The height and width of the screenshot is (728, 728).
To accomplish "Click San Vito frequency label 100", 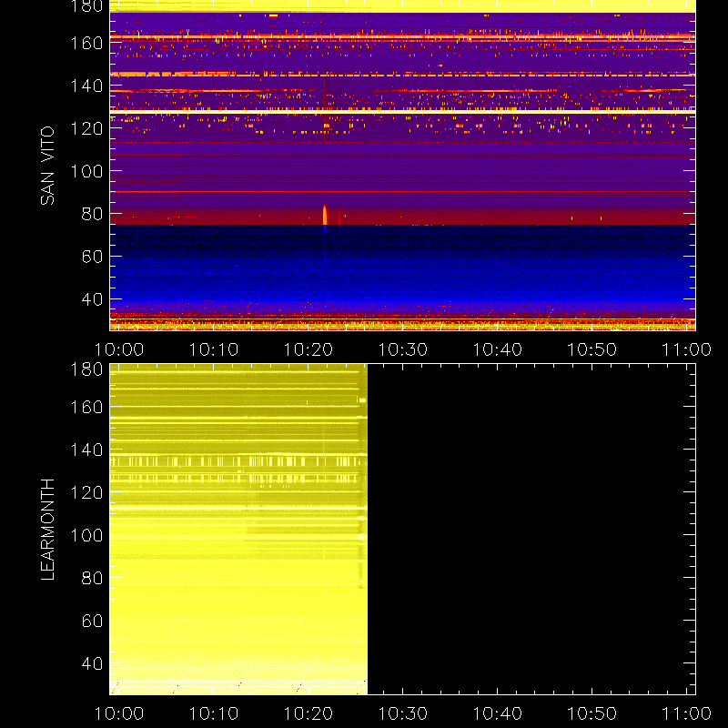I will (x=86, y=171).
